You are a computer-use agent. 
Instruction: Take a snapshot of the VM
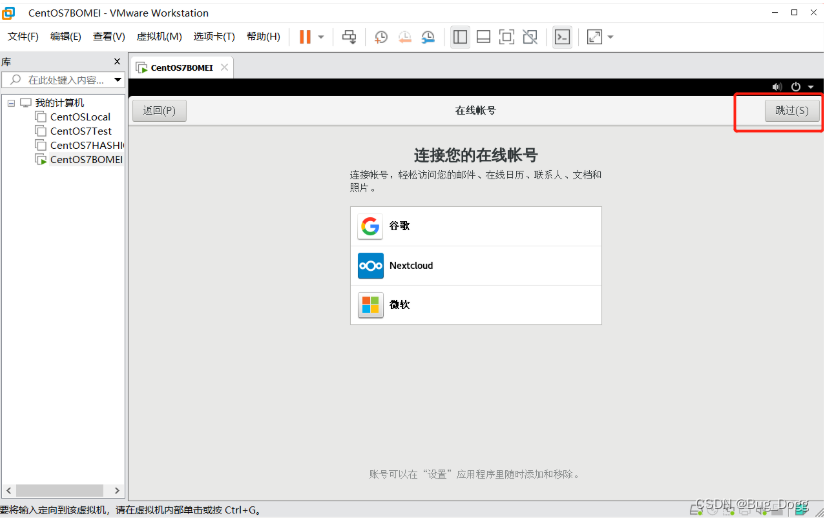tap(381, 37)
